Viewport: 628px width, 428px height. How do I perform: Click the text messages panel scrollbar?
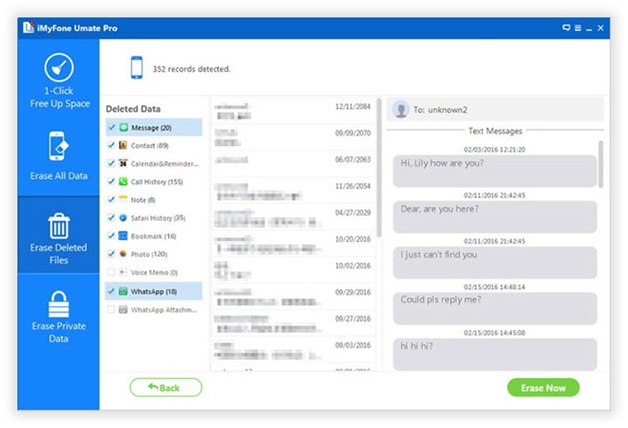pos(601,165)
